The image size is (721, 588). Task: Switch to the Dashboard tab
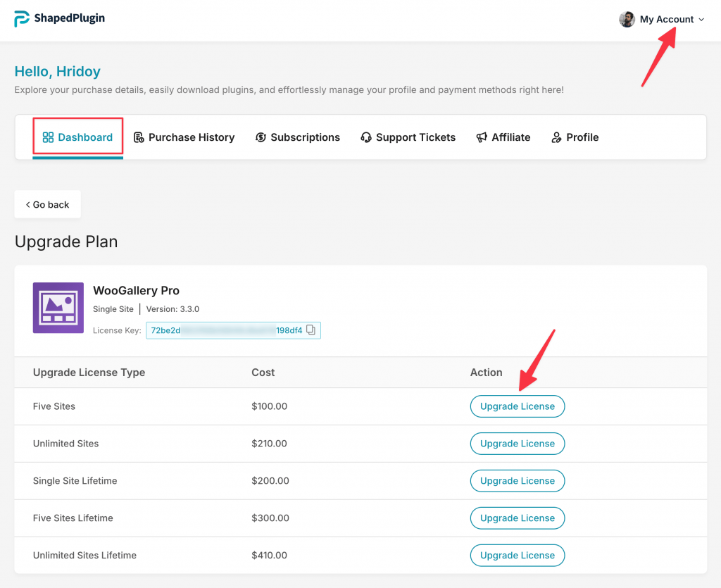pos(77,137)
